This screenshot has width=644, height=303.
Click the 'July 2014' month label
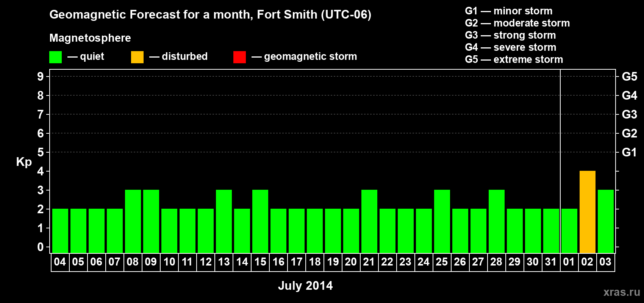click(305, 286)
